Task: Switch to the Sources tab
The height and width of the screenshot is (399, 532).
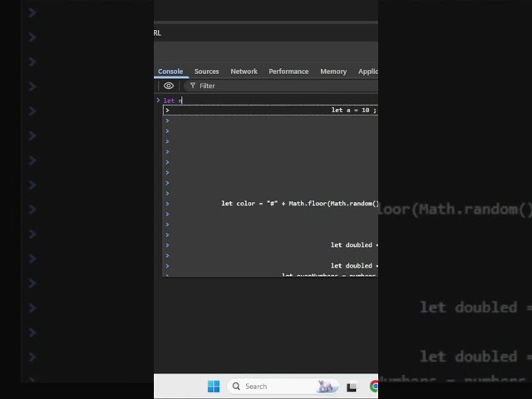Action: click(207, 71)
